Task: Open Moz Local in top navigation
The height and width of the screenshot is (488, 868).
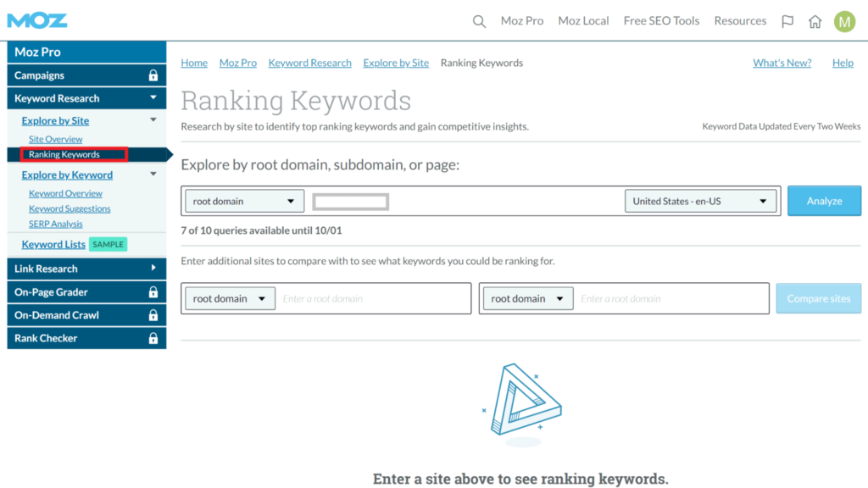Action: (583, 21)
